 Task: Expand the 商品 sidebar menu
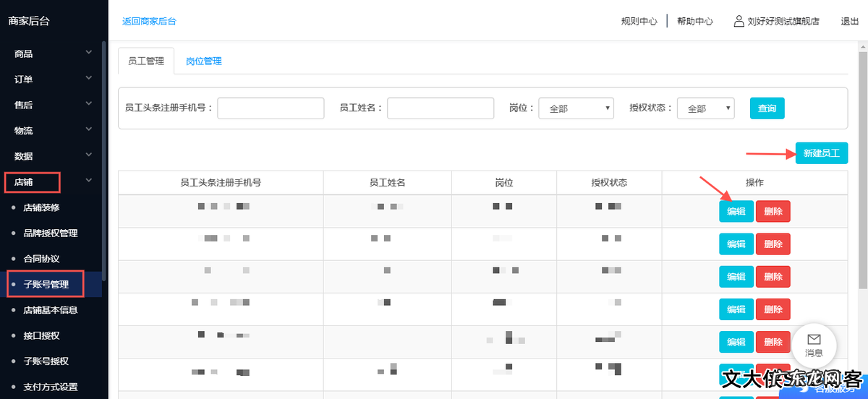click(x=51, y=53)
